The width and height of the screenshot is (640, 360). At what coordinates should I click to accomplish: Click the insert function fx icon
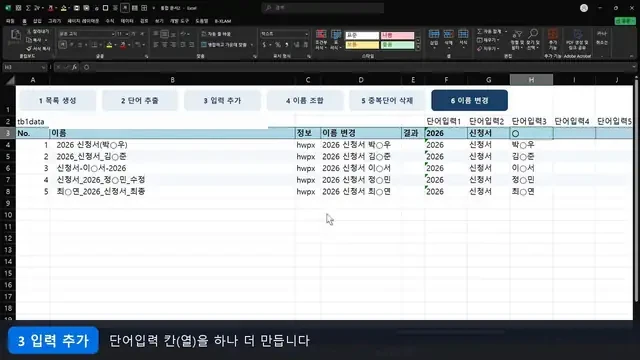[74, 67]
